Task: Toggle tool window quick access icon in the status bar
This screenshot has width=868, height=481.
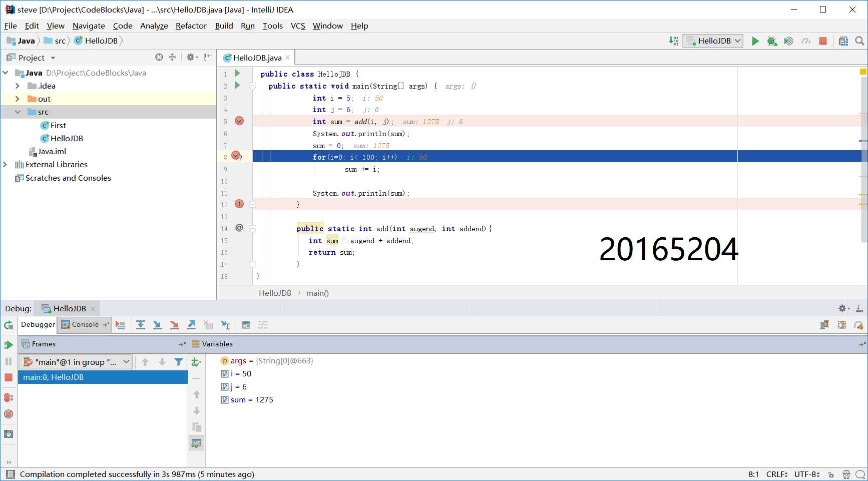Action: point(10,474)
